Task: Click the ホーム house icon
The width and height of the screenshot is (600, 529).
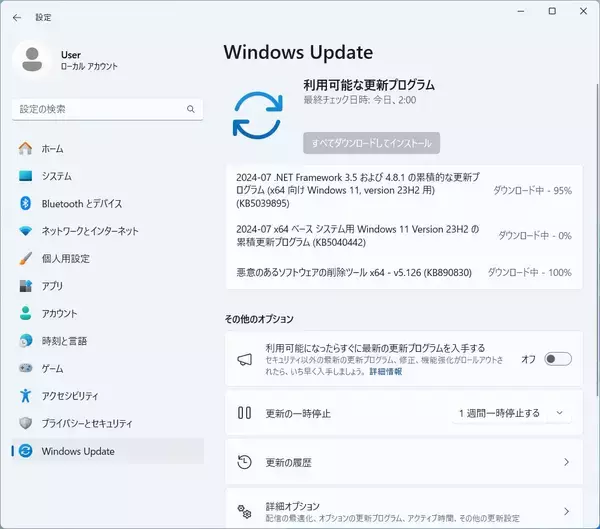Action: pyautogui.click(x=26, y=149)
